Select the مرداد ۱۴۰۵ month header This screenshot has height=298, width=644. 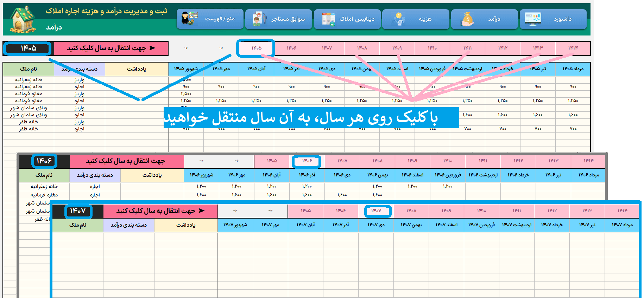point(573,69)
